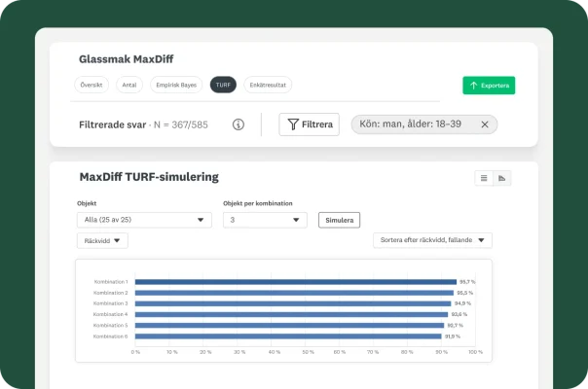
Task: Switch to the Antal tab
Action: (129, 86)
